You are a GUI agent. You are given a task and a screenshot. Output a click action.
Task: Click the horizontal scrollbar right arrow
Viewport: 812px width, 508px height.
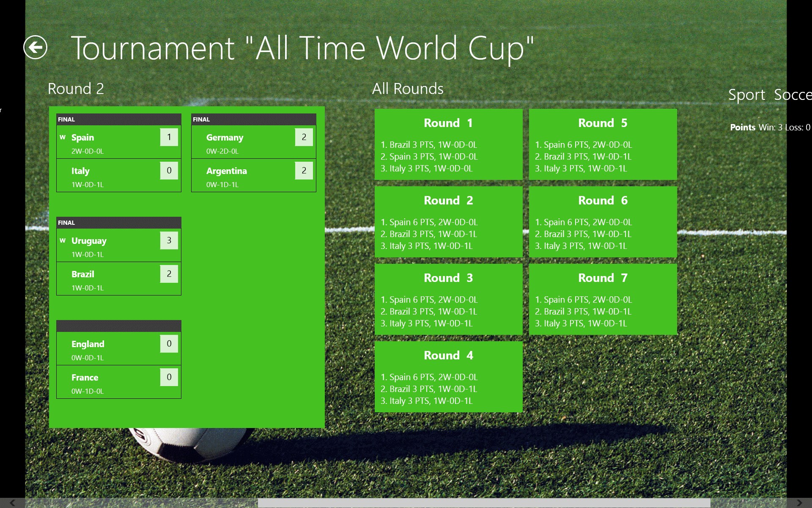pyautogui.click(x=799, y=503)
